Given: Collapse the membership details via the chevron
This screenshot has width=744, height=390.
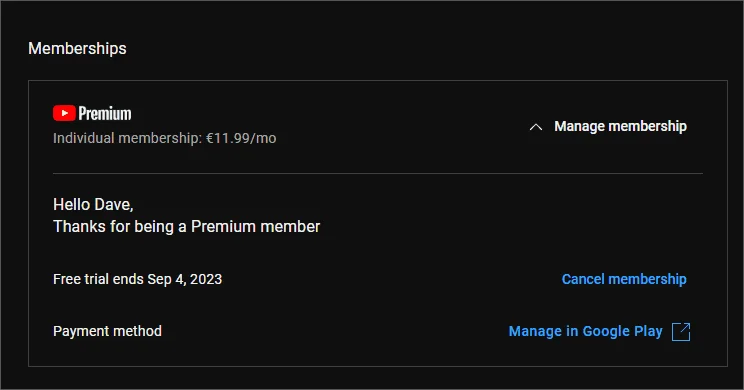Looking at the screenshot, I should [536, 127].
